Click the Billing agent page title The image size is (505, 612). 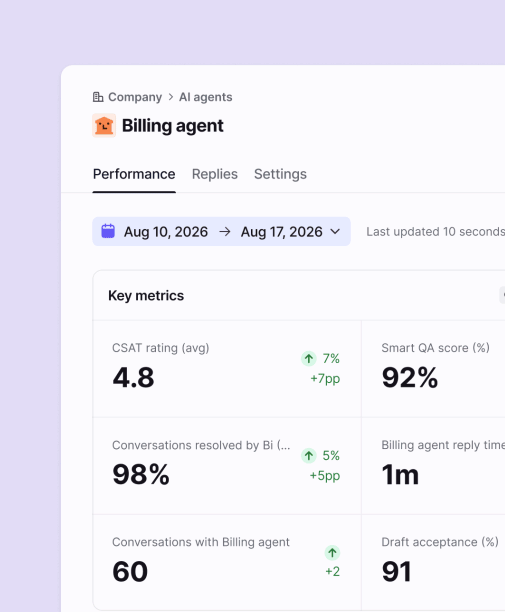pos(172,126)
